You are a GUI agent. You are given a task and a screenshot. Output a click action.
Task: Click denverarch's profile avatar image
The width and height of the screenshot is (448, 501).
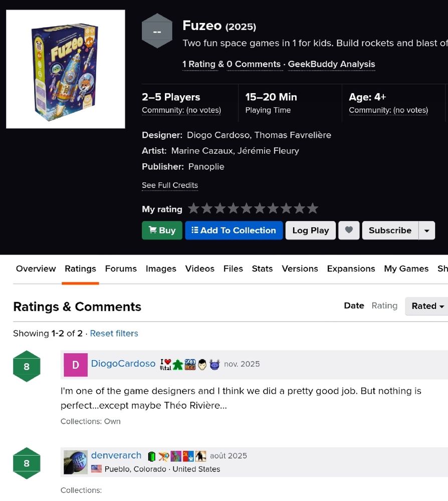[x=75, y=462]
